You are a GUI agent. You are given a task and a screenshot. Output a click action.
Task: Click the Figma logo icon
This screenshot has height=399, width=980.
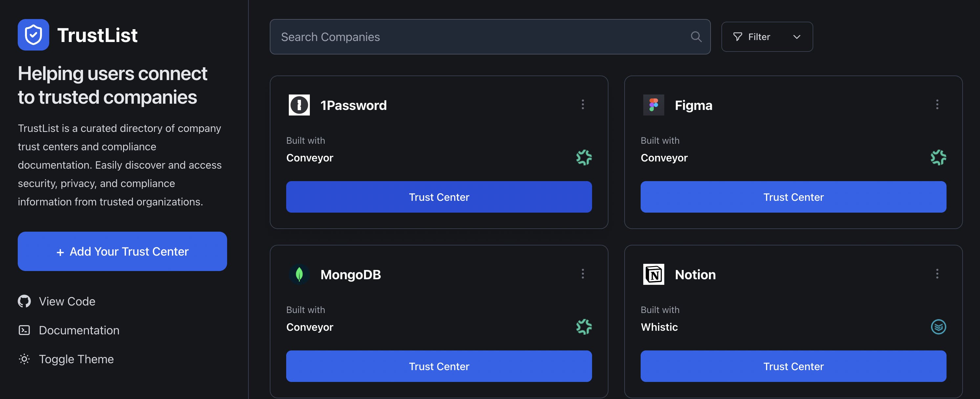tap(653, 105)
